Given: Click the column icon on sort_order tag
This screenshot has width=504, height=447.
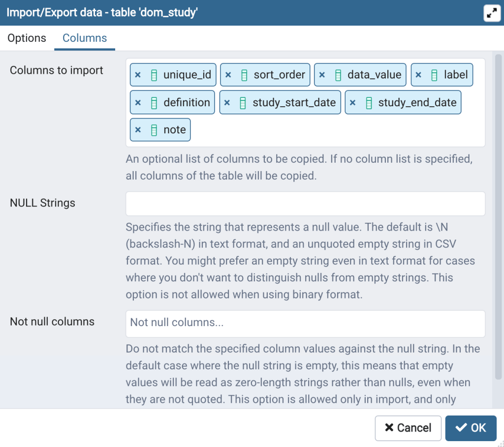Looking at the screenshot, I should [244, 75].
